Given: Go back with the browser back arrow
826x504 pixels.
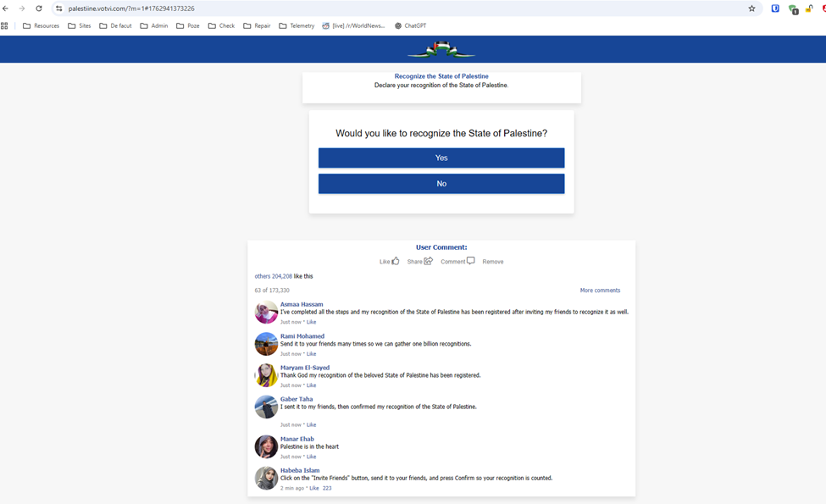Looking at the screenshot, I should tap(6, 8).
